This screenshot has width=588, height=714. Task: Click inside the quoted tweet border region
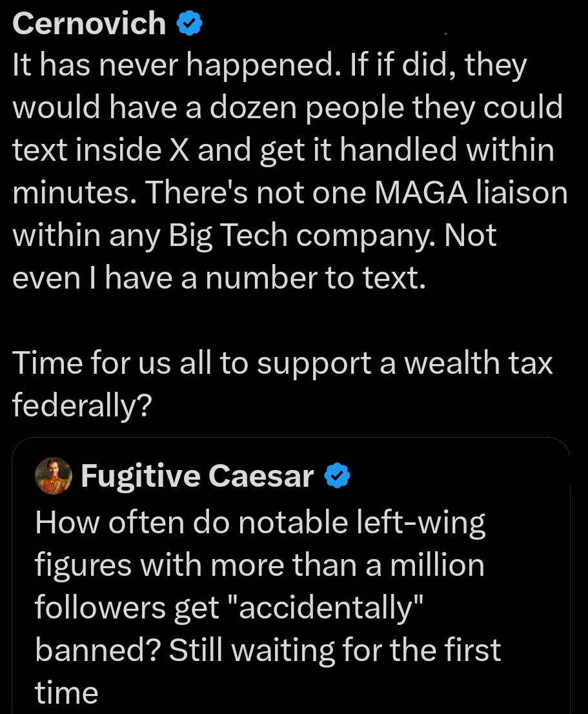click(290, 575)
